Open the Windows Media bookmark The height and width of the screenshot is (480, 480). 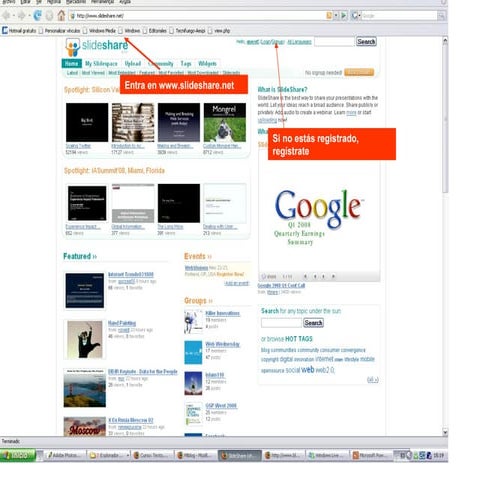pyautogui.click(x=99, y=31)
